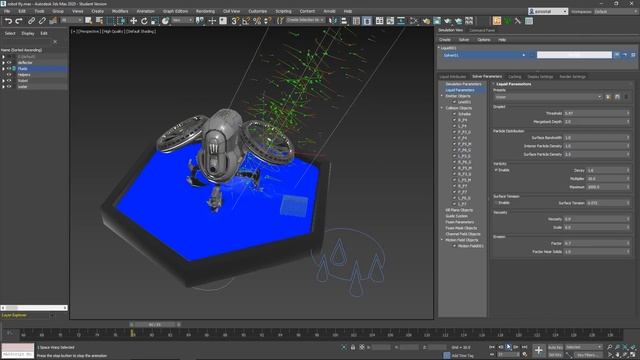
Task: Click the Window/Crossing selection icon
Action: click(x=121, y=21)
